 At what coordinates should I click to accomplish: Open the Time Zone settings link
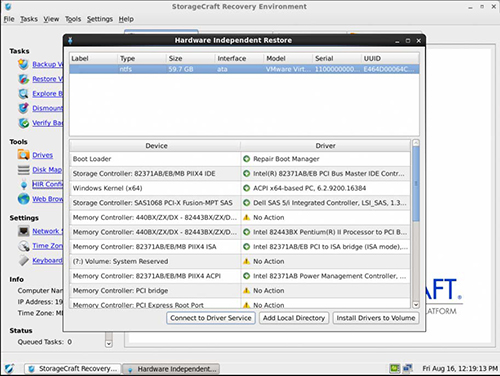[x=47, y=246]
